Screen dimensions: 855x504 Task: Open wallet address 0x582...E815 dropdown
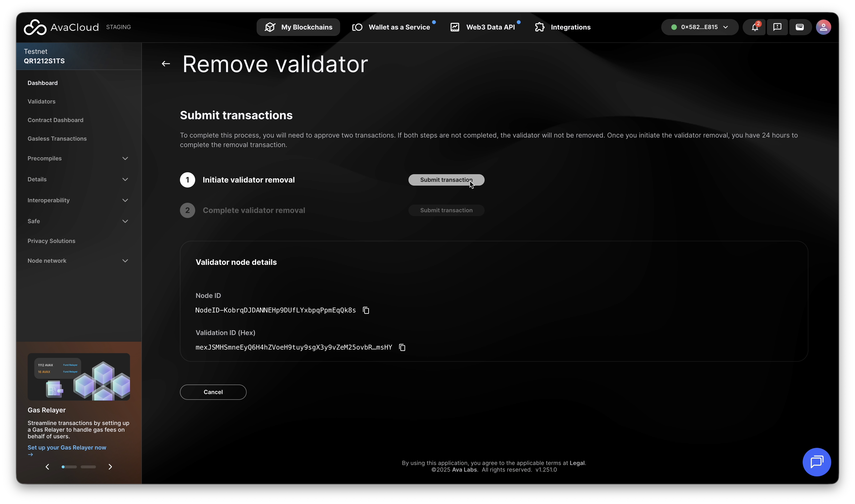(699, 27)
